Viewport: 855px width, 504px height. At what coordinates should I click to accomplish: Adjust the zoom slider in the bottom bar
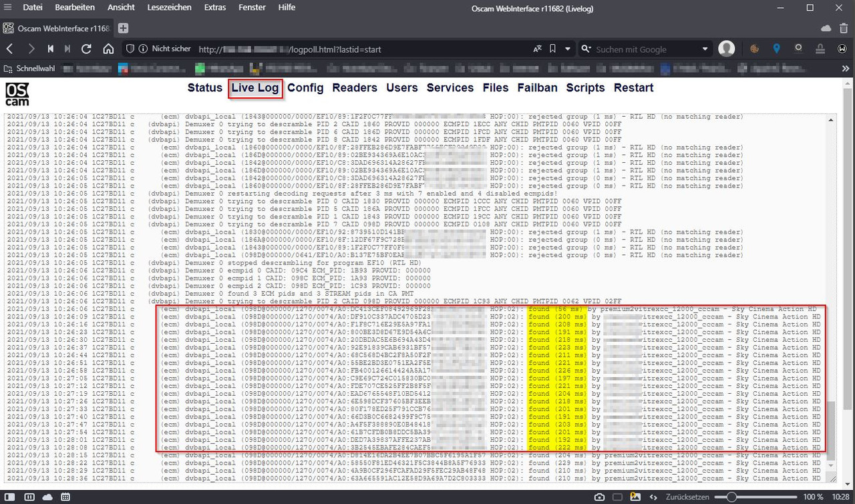click(x=733, y=497)
